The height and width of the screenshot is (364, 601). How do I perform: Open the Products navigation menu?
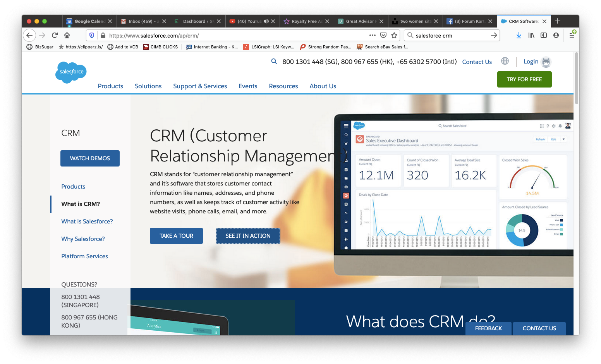pos(110,86)
